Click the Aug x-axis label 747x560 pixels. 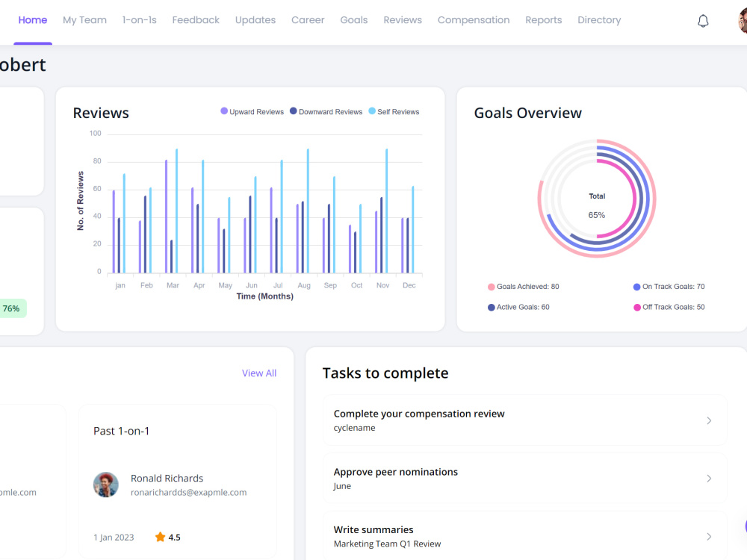[304, 285]
